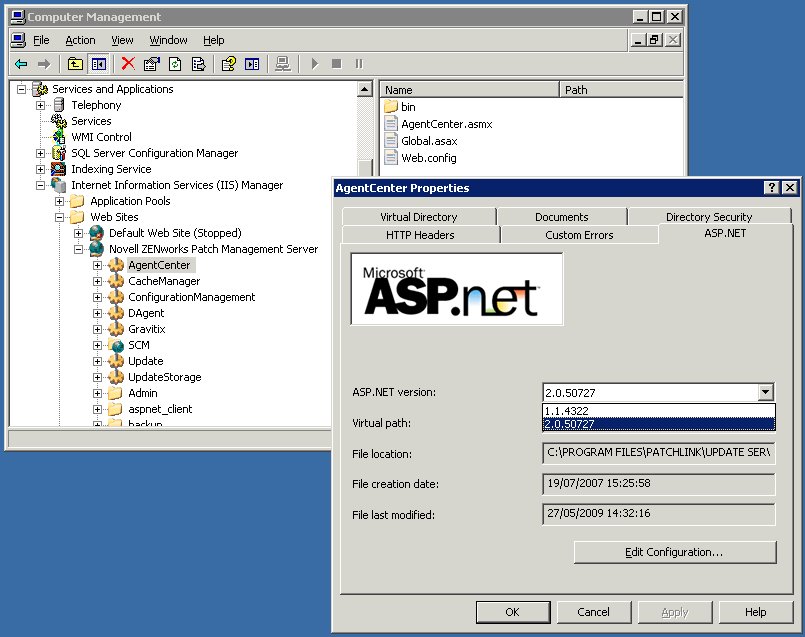Open the Help menu in the menu bar
The height and width of the screenshot is (637, 805).
214,40
